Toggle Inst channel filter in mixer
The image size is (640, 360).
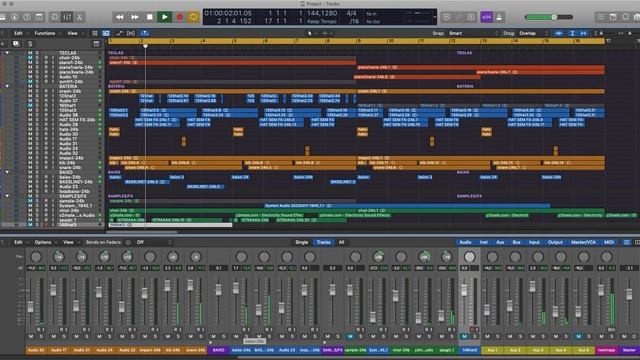(x=484, y=242)
